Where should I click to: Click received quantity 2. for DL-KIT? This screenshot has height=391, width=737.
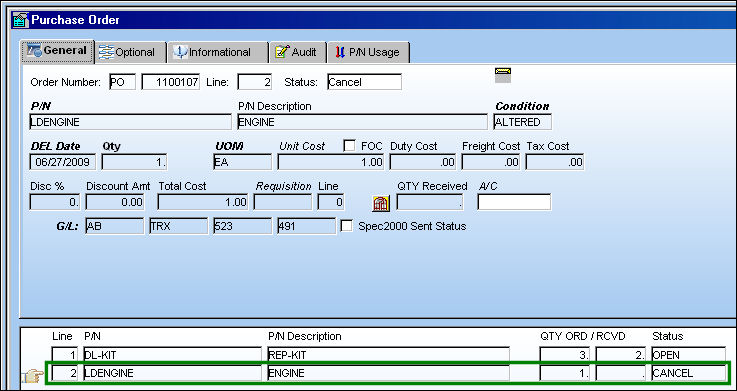point(621,355)
